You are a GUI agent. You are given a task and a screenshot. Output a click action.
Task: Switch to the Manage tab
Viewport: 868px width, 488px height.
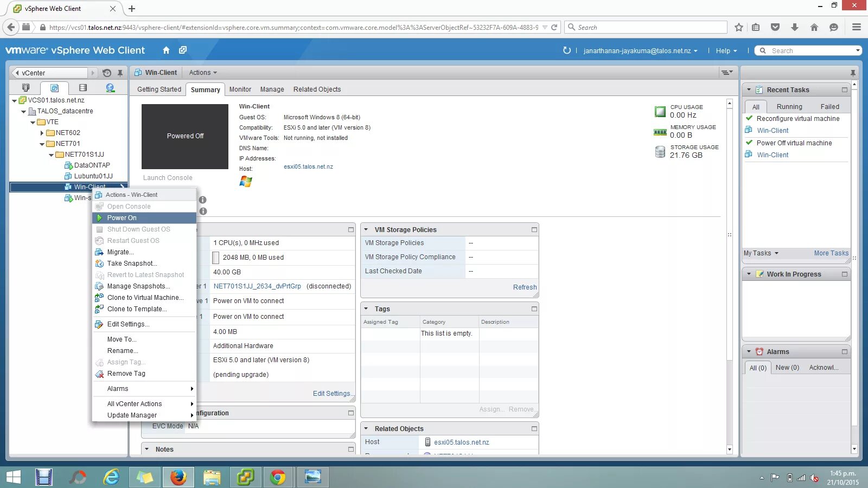(272, 89)
